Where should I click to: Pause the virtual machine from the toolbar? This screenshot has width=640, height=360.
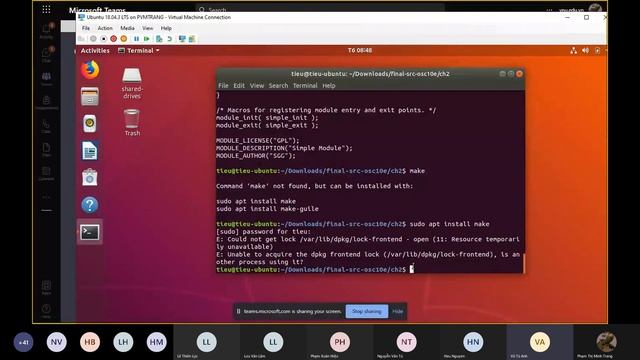point(136,39)
